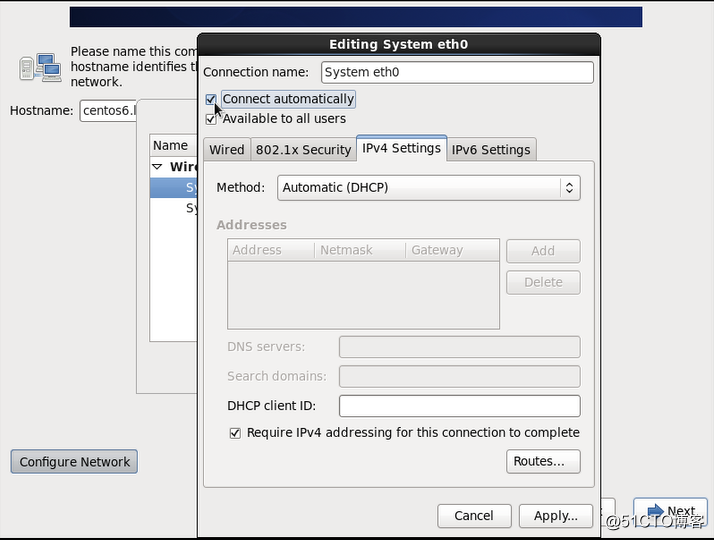The width and height of the screenshot is (714, 540).
Task: Click the disabled Delete address button
Action: [543, 282]
